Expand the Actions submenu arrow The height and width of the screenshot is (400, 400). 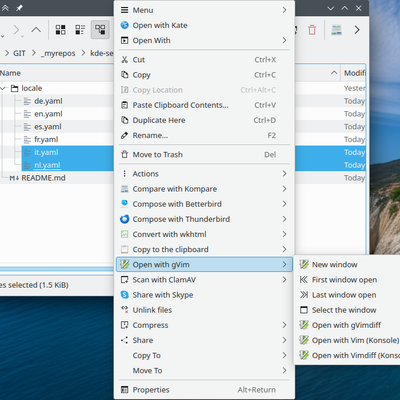click(284, 174)
